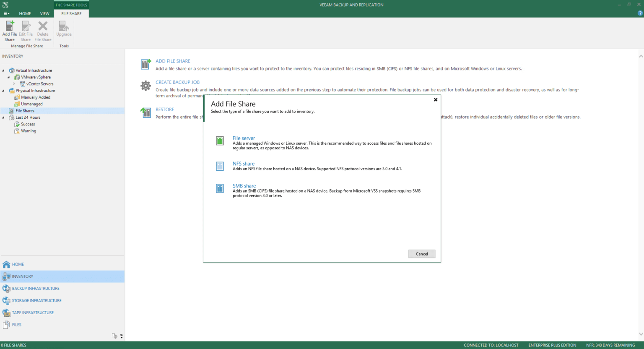Select File Shares in inventory tree

coord(25,111)
